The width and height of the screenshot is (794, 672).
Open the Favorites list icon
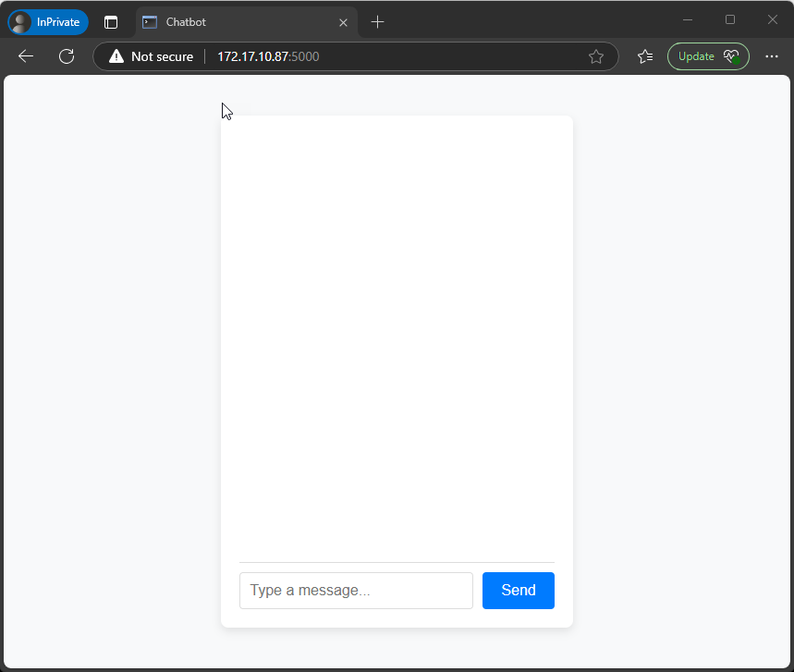click(645, 56)
